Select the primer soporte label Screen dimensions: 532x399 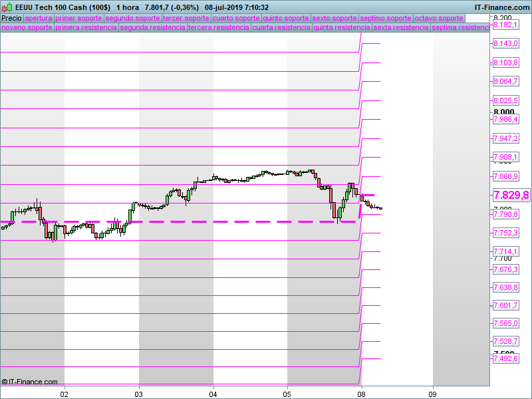coord(78,19)
